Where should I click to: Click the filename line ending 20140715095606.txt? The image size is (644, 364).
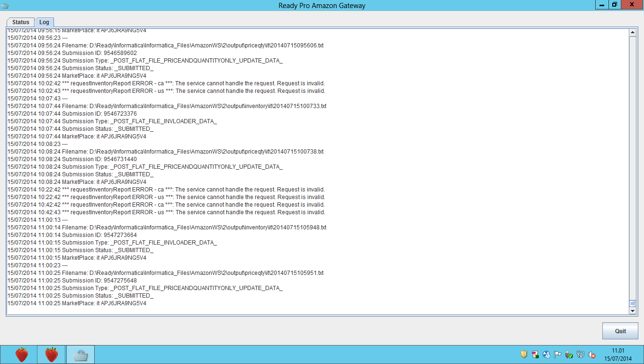pyautogui.click(x=165, y=45)
